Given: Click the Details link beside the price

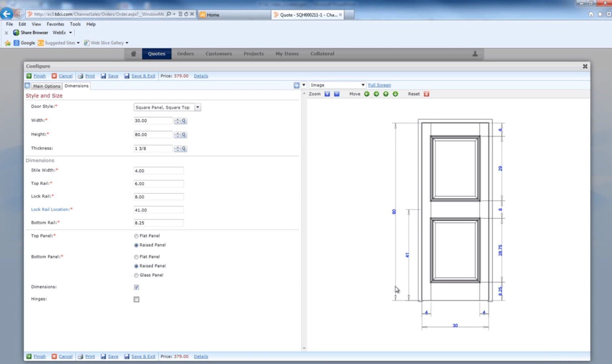Looking at the screenshot, I should [x=201, y=76].
